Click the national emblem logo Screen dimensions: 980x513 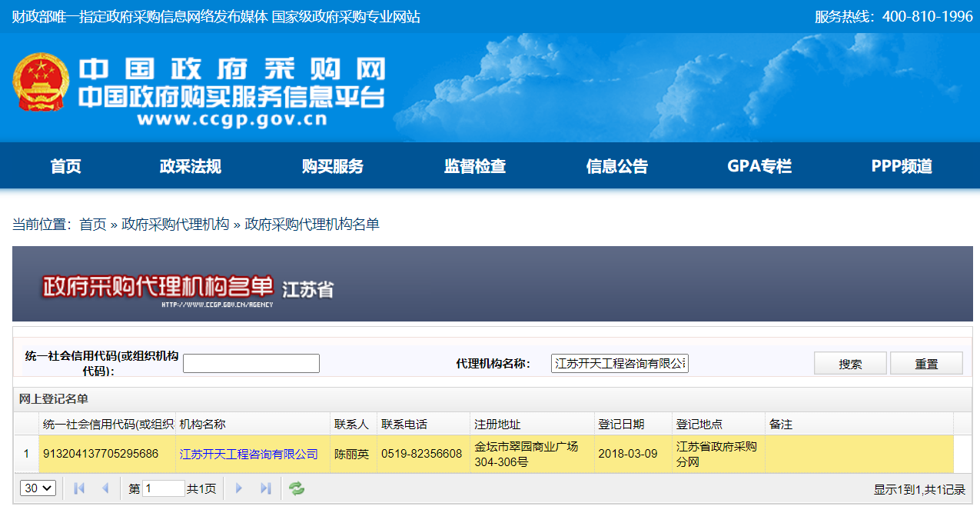pyautogui.click(x=42, y=82)
